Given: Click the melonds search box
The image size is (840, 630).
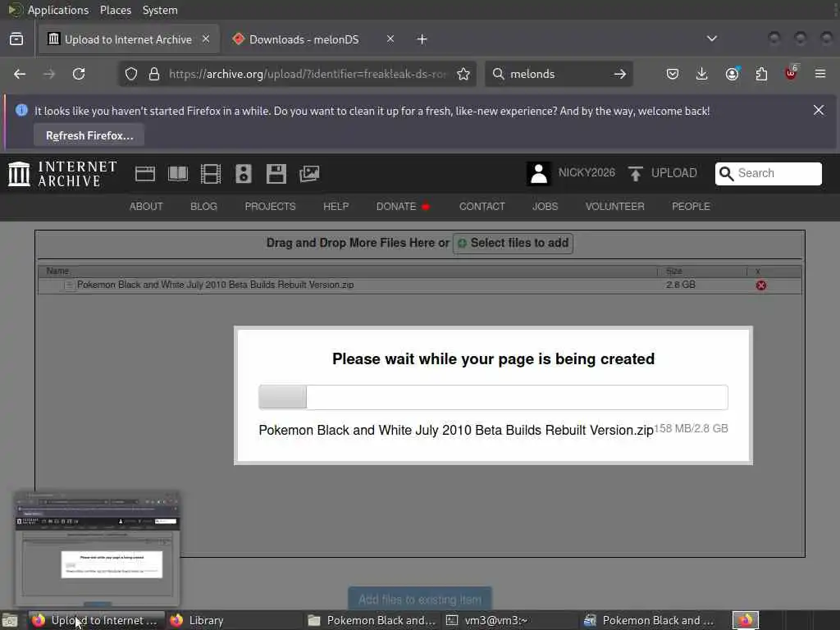Looking at the screenshot, I should pos(557,74).
